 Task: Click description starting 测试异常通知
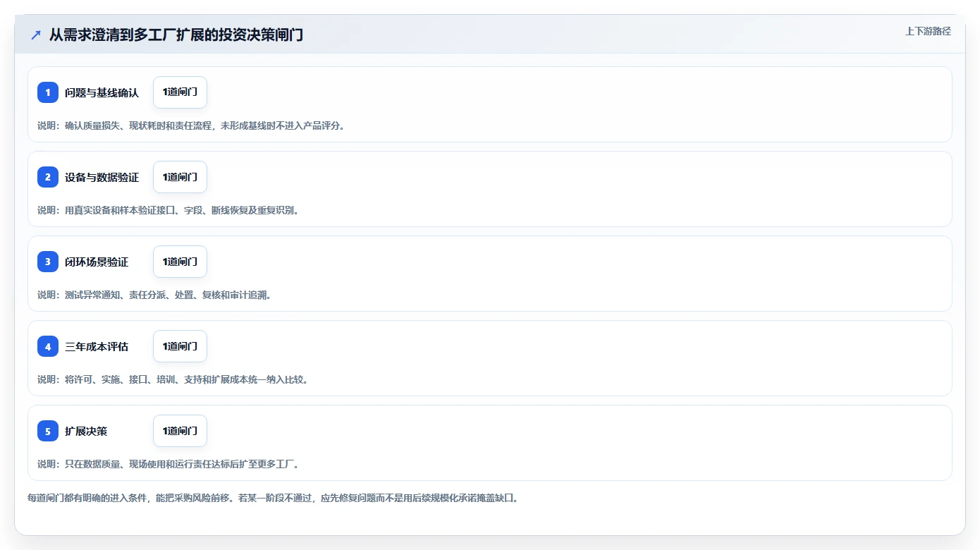point(154,295)
